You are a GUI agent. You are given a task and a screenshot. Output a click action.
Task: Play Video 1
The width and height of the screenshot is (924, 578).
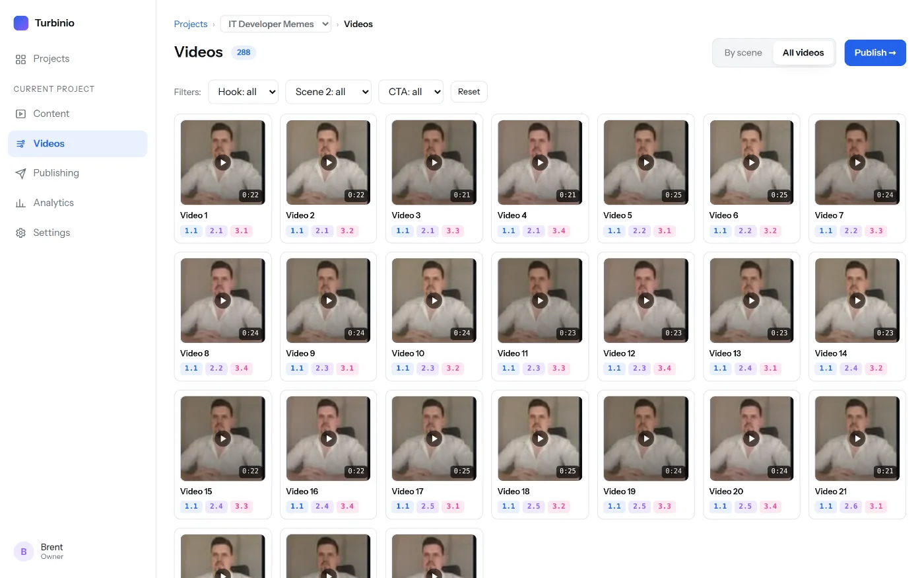click(223, 163)
